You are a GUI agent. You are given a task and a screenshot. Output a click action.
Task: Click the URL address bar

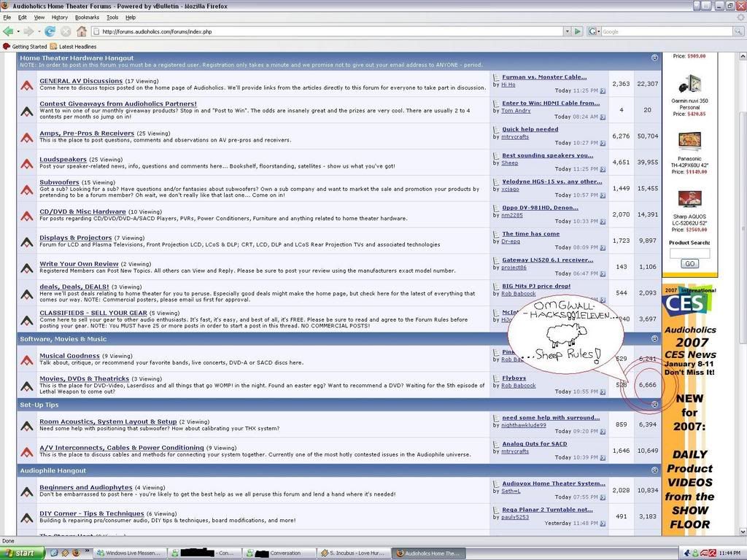coord(328,31)
